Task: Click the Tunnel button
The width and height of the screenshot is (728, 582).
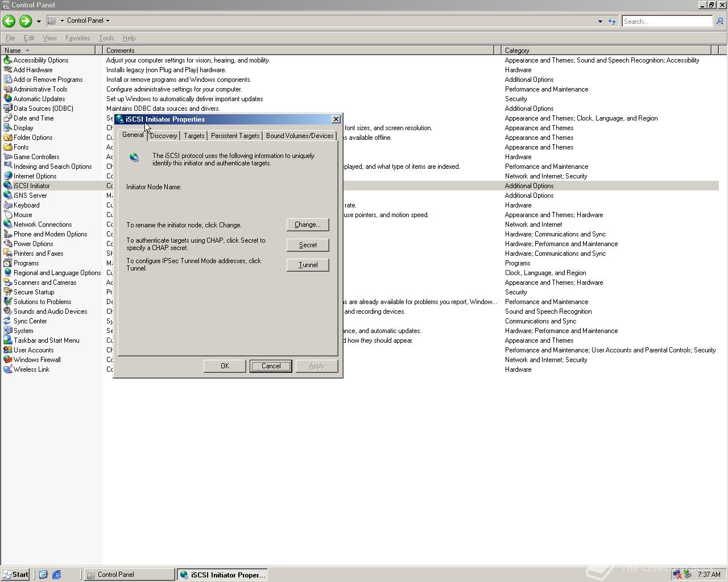Action: 308,265
